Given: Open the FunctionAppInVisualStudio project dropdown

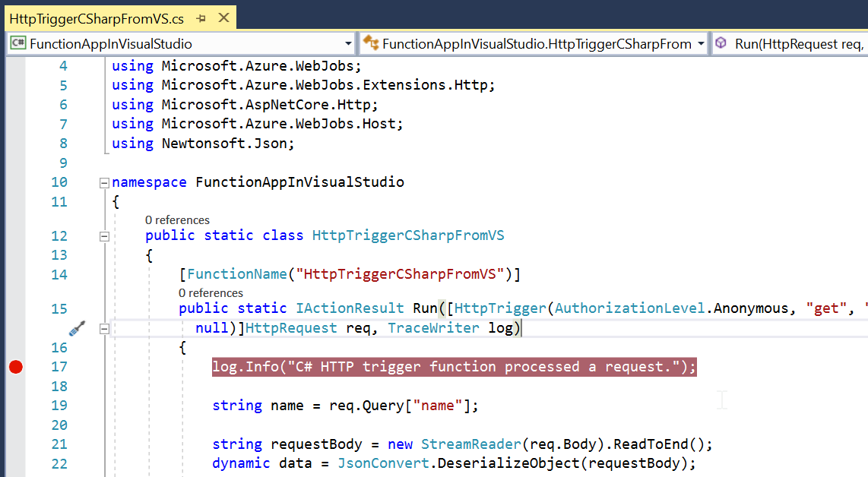Looking at the screenshot, I should [348, 44].
